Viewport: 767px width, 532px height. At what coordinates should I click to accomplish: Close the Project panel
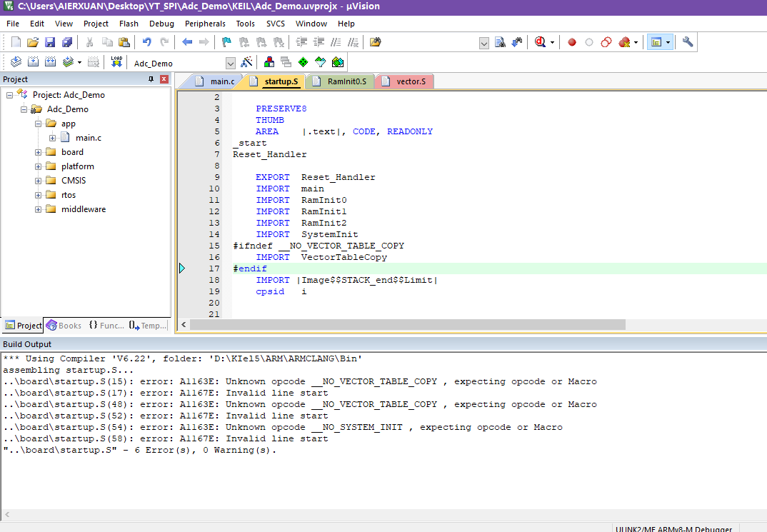click(x=164, y=79)
